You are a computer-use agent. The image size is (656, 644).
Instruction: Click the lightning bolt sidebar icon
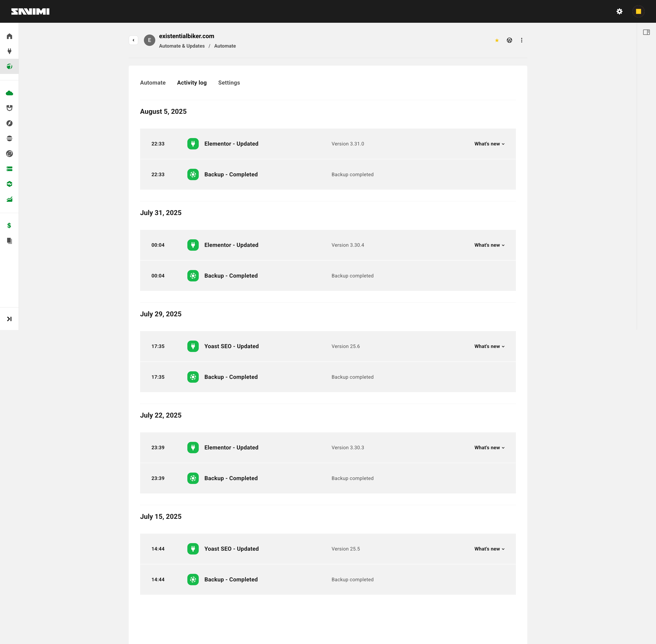click(x=9, y=123)
